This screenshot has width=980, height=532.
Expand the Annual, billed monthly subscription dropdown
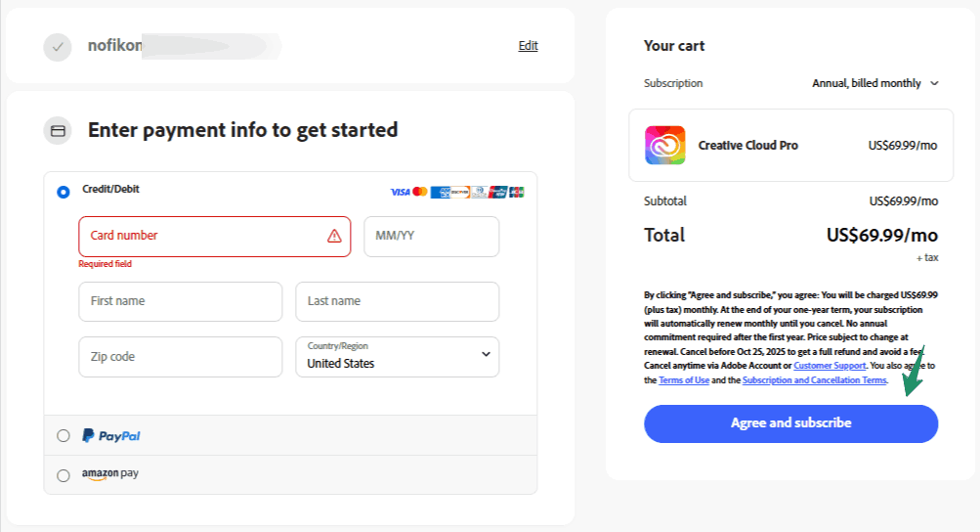(874, 83)
